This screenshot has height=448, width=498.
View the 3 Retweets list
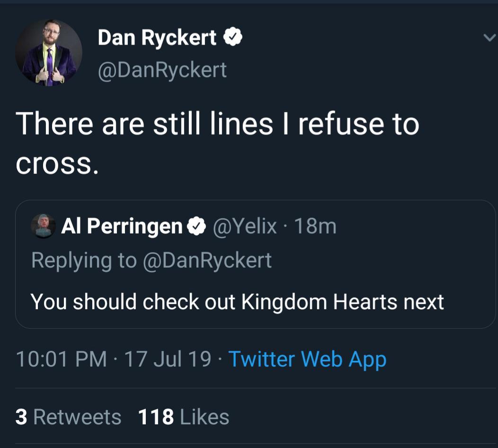pyautogui.click(x=68, y=417)
